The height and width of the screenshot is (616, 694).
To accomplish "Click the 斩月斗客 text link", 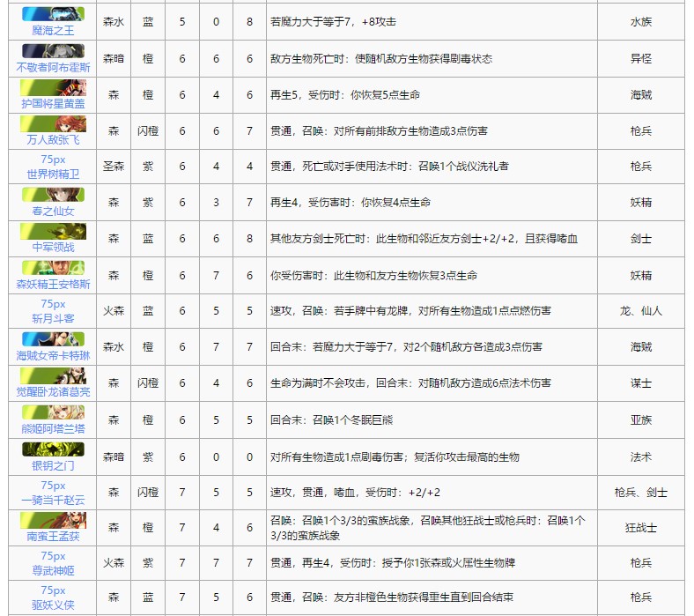I will tap(53, 317).
